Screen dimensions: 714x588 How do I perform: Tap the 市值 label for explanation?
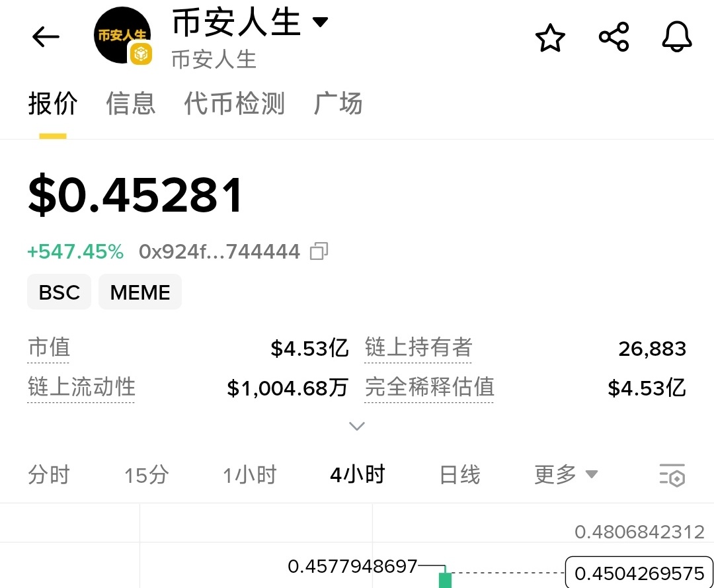point(49,347)
